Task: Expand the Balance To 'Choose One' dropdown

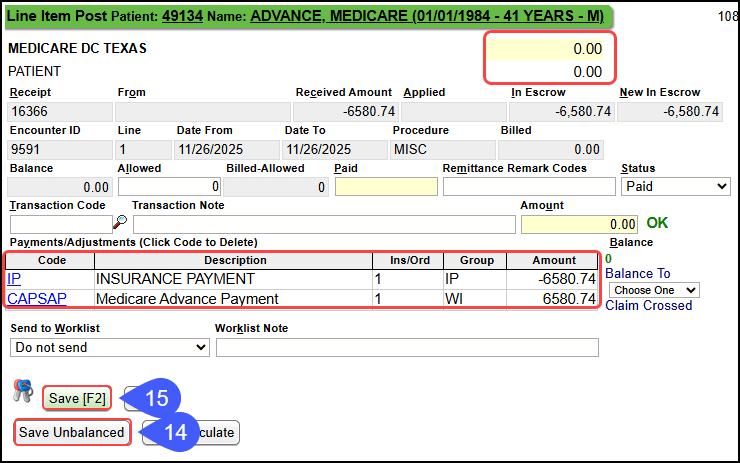Action: 653,290
